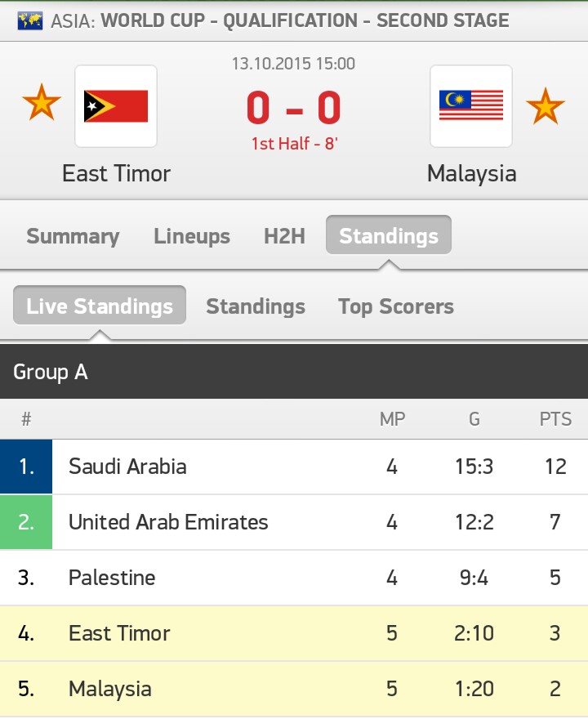Image resolution: width=588 pixels, height=728 pixels.
Task: Open United Arab Emirates team row
Action: [168, 522]
